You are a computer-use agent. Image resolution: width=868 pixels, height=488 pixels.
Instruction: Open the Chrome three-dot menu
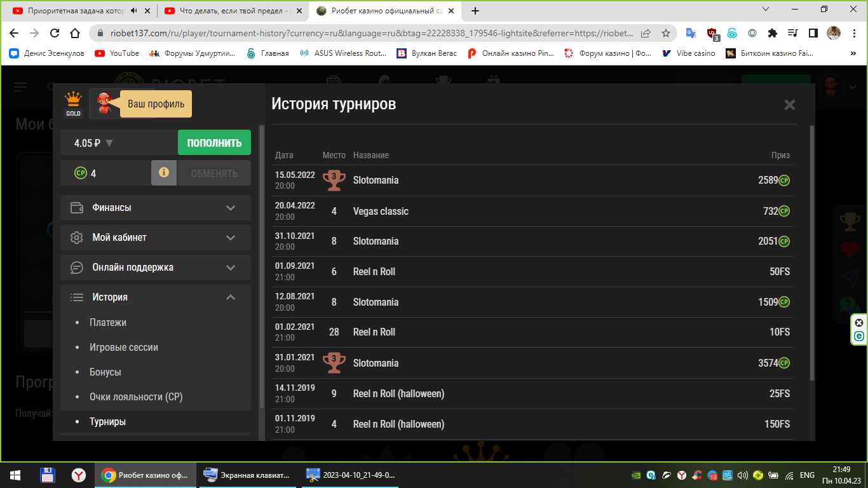coord(854,33)
